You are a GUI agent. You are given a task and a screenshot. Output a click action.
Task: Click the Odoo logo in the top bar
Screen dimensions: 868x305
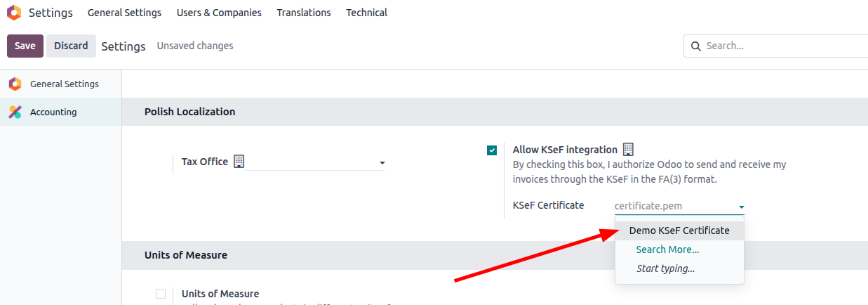point(13,13)
